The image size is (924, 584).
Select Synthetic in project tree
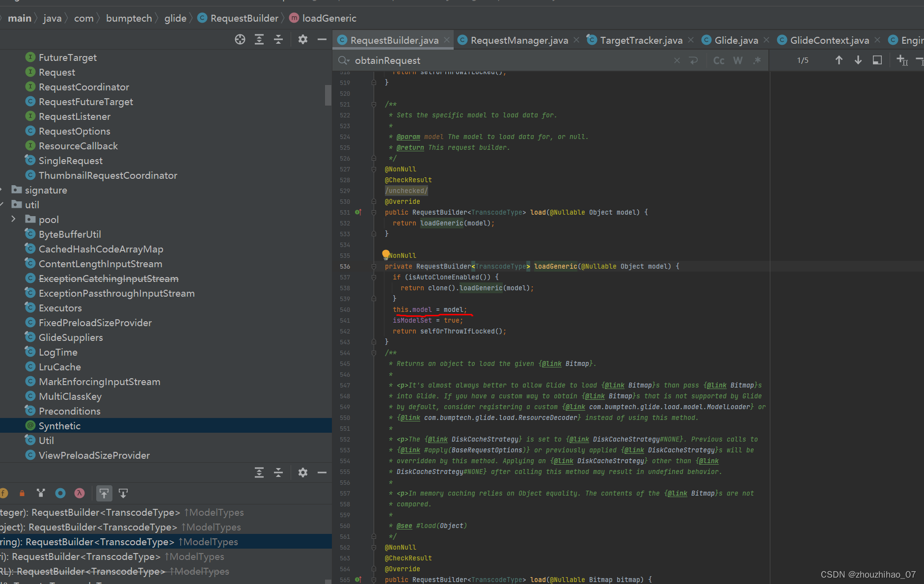(x=166, y=426)
